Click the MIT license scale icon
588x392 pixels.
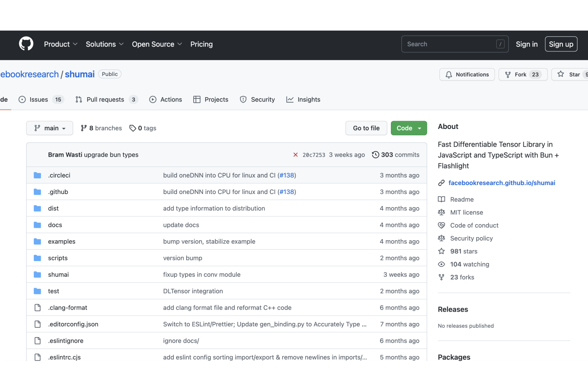[x=441, y=212]
